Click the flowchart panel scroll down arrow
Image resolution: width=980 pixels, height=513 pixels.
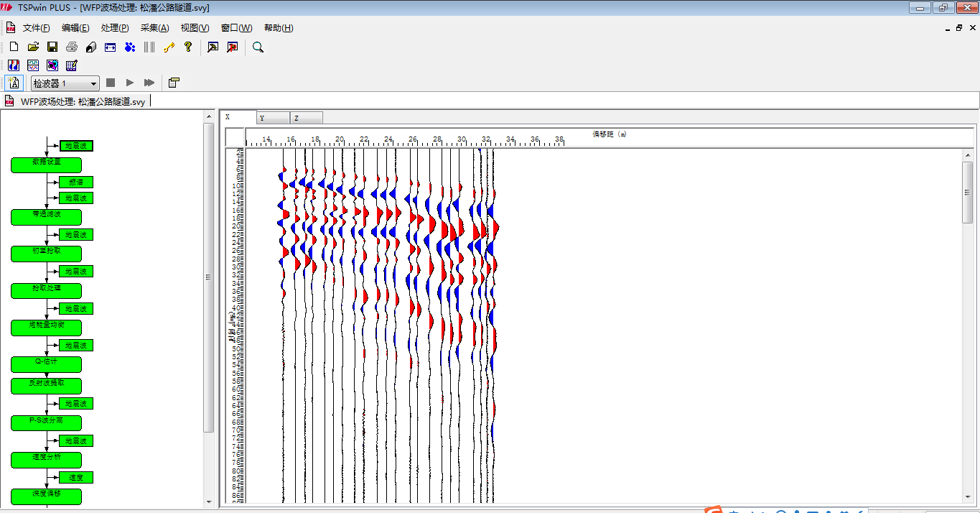(210, 502)
